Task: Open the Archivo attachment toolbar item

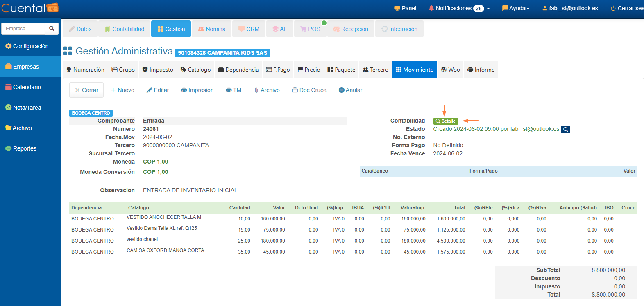Action: pos(267,90)
